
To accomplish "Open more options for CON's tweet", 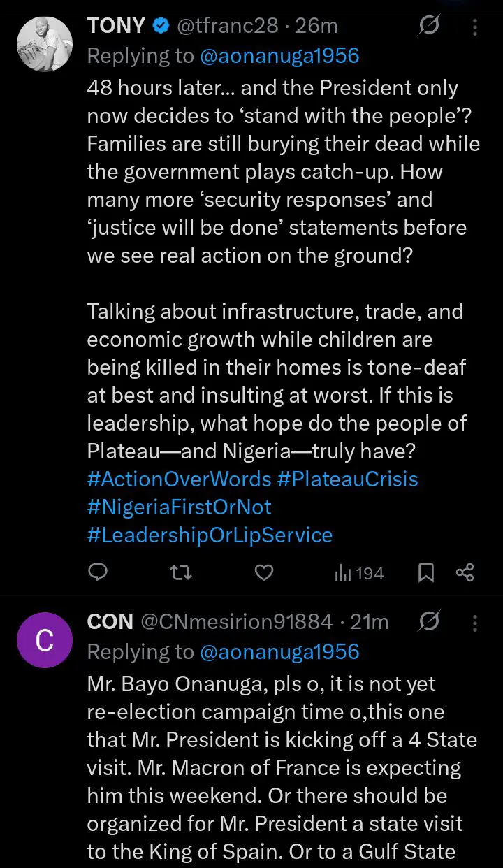I will click(475, 621).
